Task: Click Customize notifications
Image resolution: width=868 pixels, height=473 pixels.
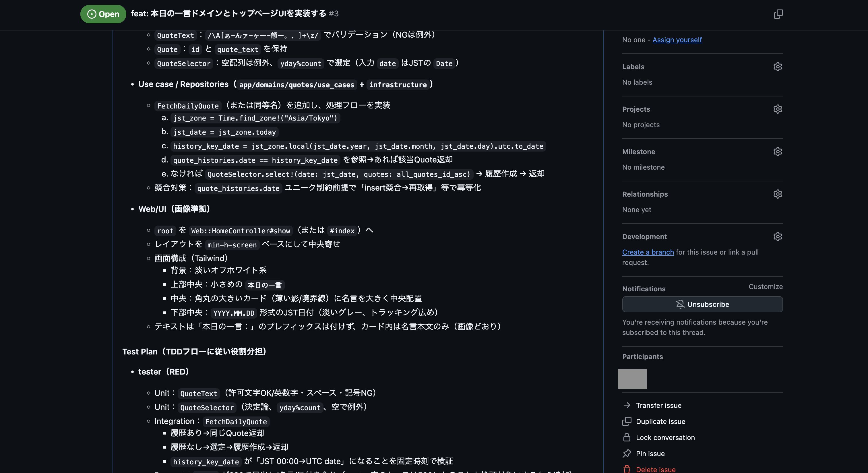Action: coord(765,287)
